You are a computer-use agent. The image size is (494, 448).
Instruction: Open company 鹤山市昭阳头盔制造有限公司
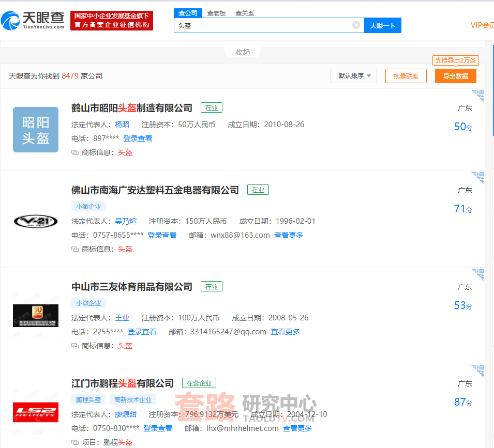132,108
